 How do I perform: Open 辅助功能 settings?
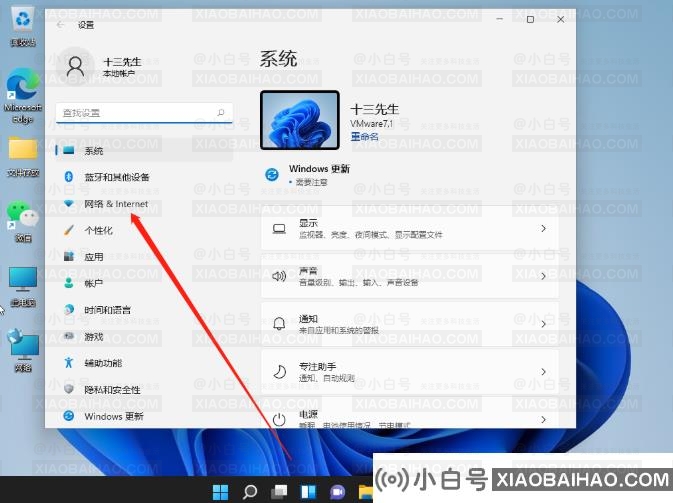coord(144,363)
